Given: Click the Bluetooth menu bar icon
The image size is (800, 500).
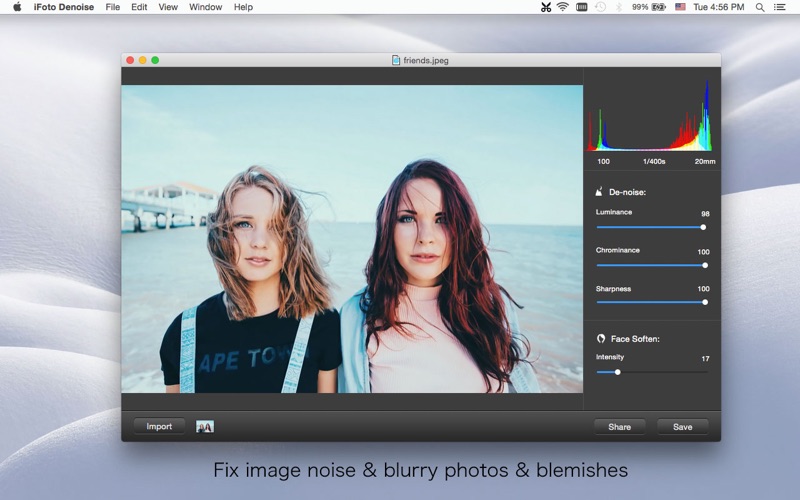Looking at the screenshot, I should click(618, 7).
